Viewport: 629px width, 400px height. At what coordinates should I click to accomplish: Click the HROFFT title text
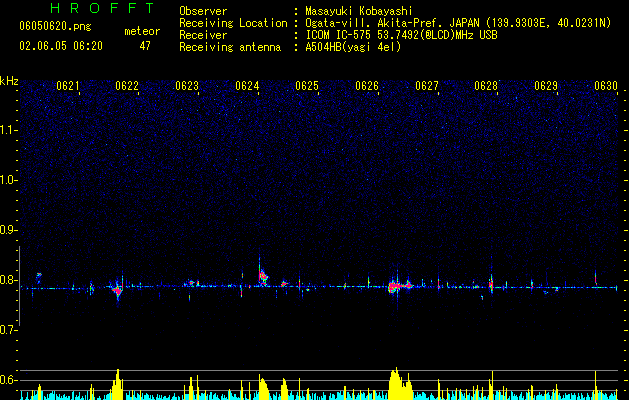(x=103, y=8)
